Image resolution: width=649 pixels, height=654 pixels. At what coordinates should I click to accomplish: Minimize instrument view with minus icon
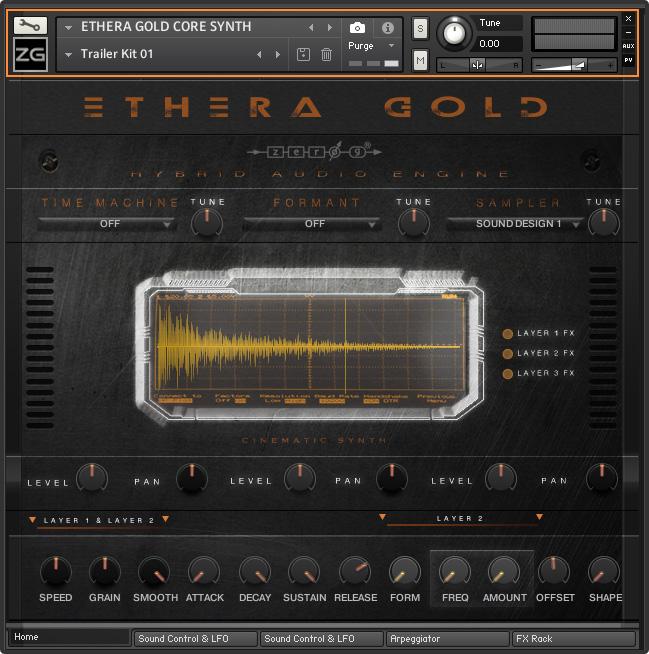[628, 33]
